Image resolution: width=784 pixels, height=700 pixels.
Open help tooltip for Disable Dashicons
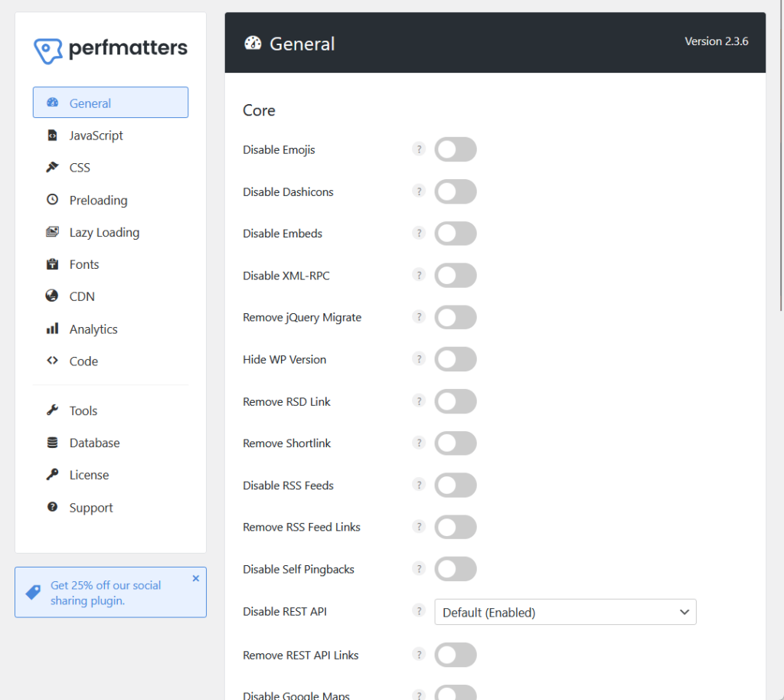click(x=419, y=191)
